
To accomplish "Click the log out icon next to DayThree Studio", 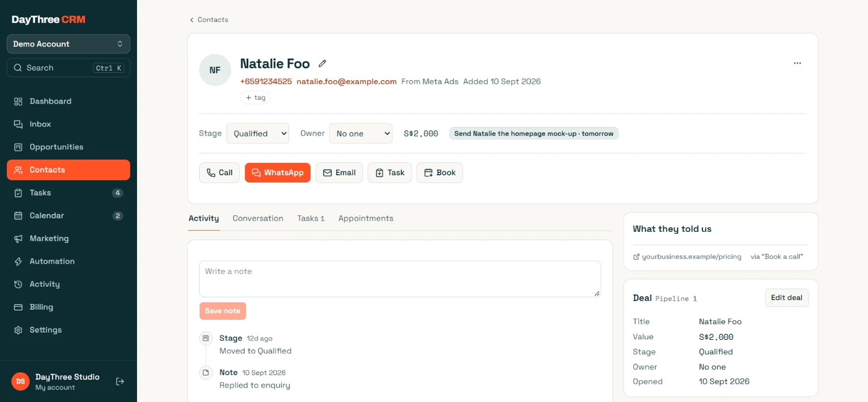I will click(x=120, y=381).
